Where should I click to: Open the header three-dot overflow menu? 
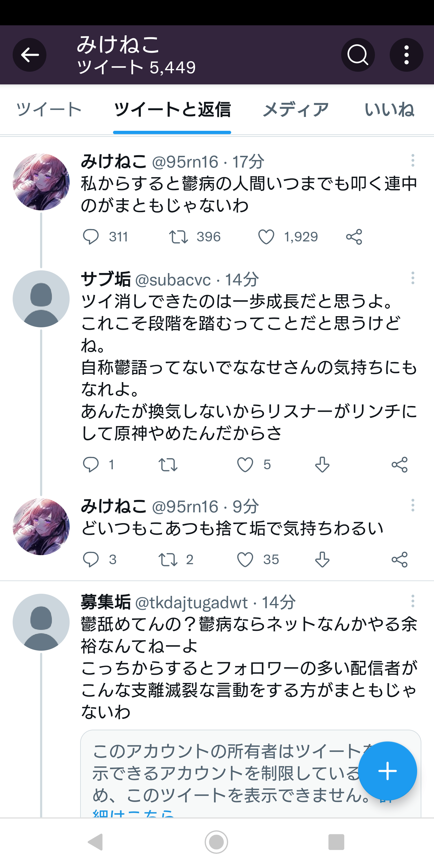406,55
